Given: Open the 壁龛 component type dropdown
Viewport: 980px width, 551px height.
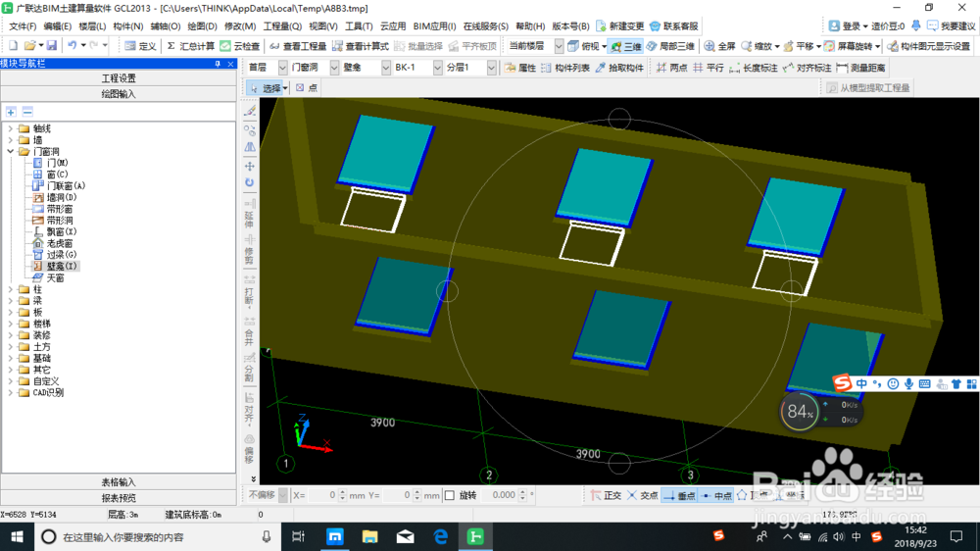Looking at the screenshot, I should [385, 68].
